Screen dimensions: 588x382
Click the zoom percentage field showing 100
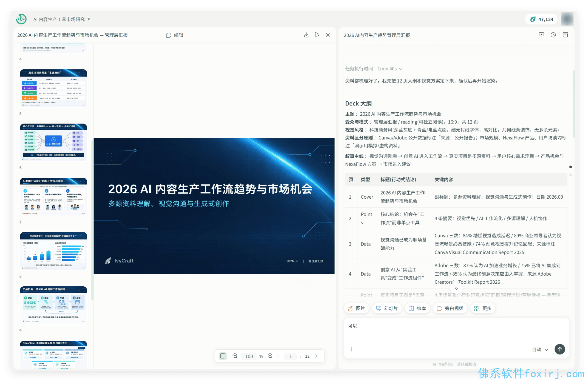(249, 356)
